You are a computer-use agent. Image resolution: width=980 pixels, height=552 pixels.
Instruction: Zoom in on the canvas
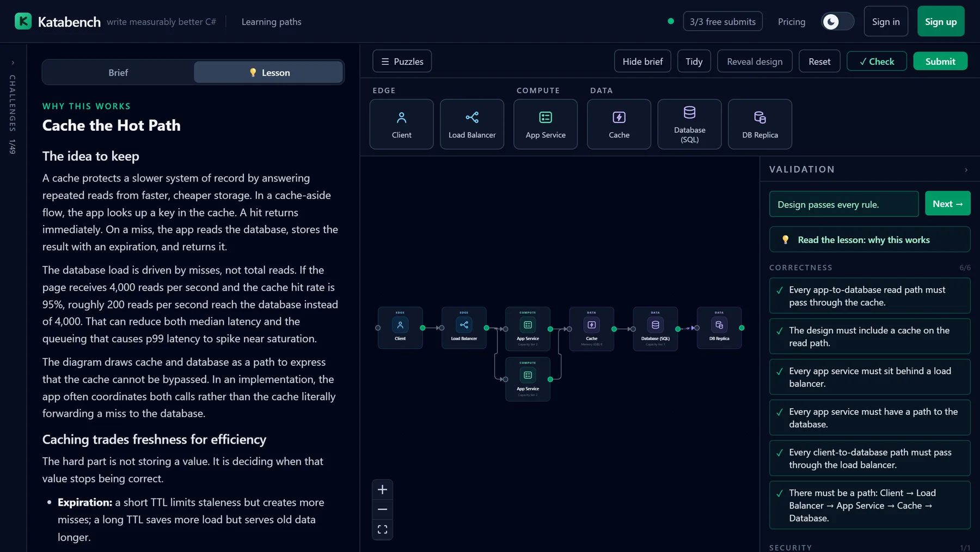382,489
